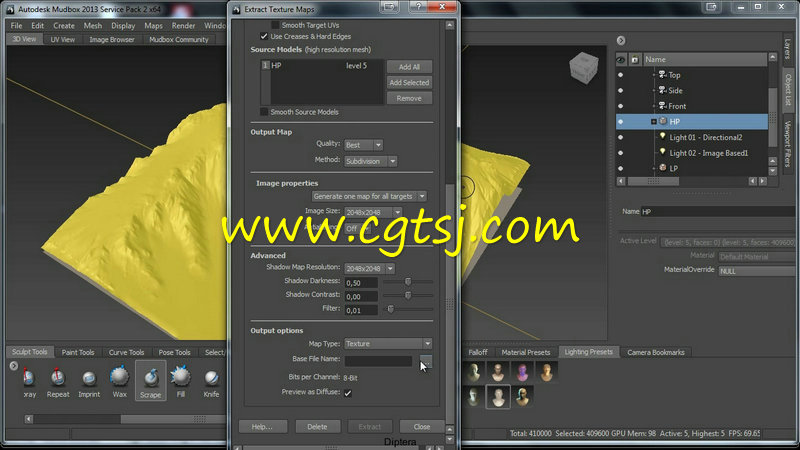This screenshot has height=450, width=800.
Task: Open the Shadow Map Resolution dropdown
Action: click(x=369, y=268)
